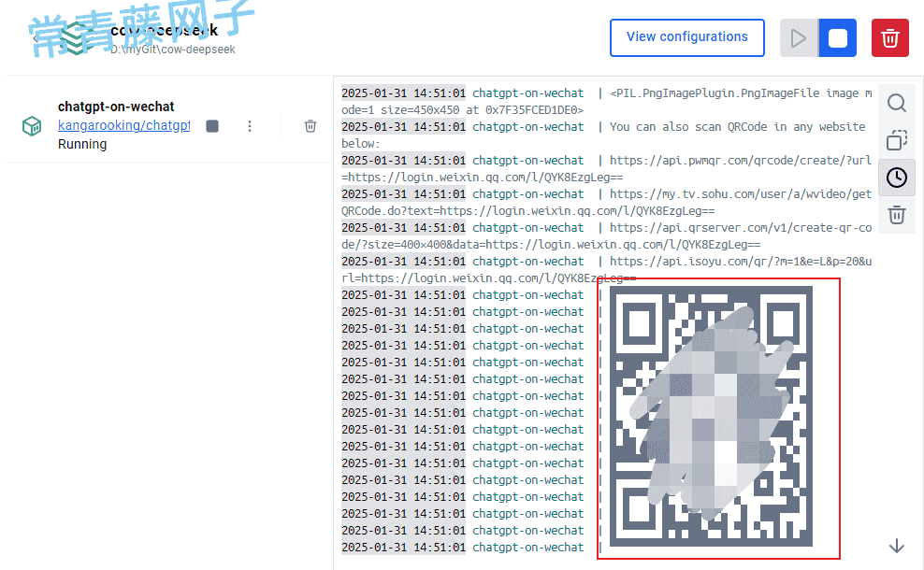Delete the compose stack with the red trash button
924x570 pixels.
[889, 37]
